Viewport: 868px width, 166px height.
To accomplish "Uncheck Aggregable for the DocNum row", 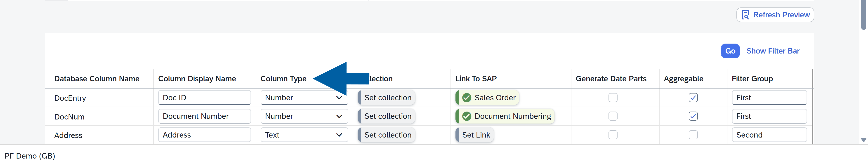I will point(693,116).
